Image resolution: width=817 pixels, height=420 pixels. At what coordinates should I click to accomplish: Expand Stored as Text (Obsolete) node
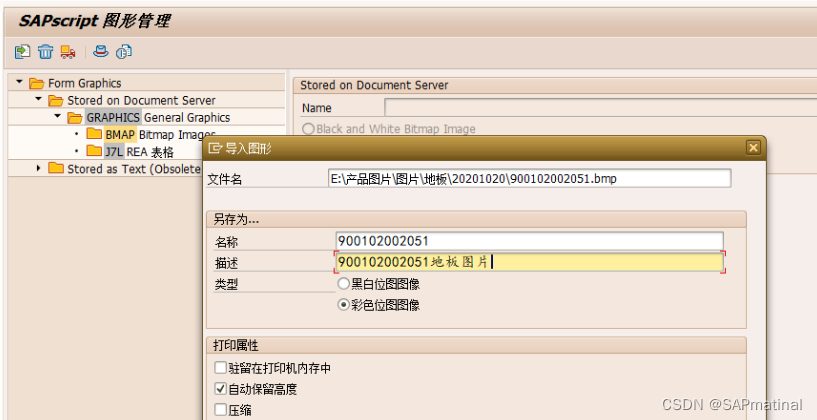coord(39,168)
